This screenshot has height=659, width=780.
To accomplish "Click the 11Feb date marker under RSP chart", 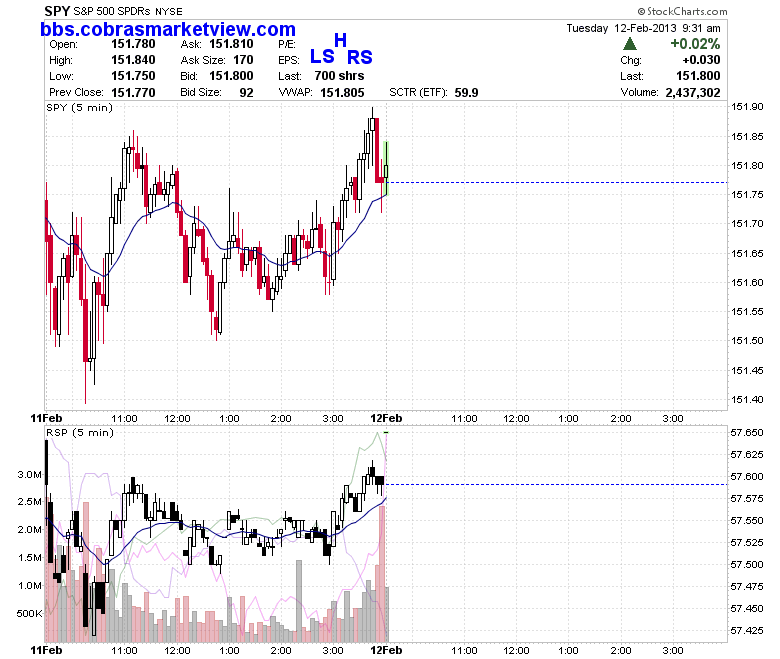I will pyautogui.click(x=46, y=650).
